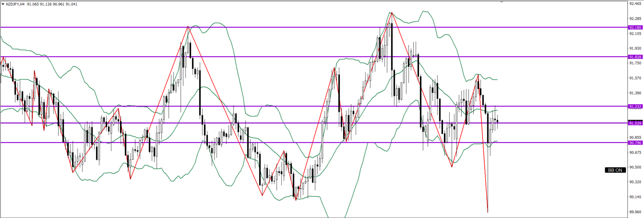Click the OHLC values in chart header
Screen dimensions: 644x218
point(52,4)
